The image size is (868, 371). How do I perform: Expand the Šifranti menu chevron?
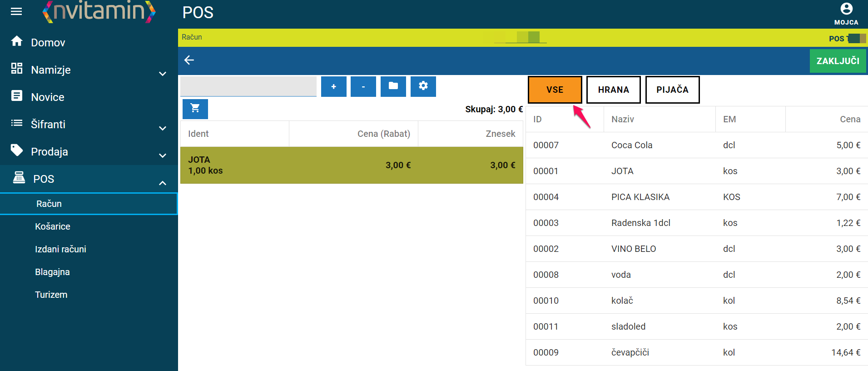click(163, 128)
